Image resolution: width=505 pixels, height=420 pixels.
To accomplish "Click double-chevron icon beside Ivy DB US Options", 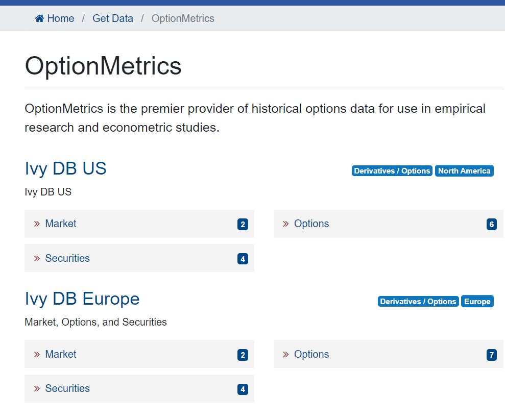I will (285, 224).
